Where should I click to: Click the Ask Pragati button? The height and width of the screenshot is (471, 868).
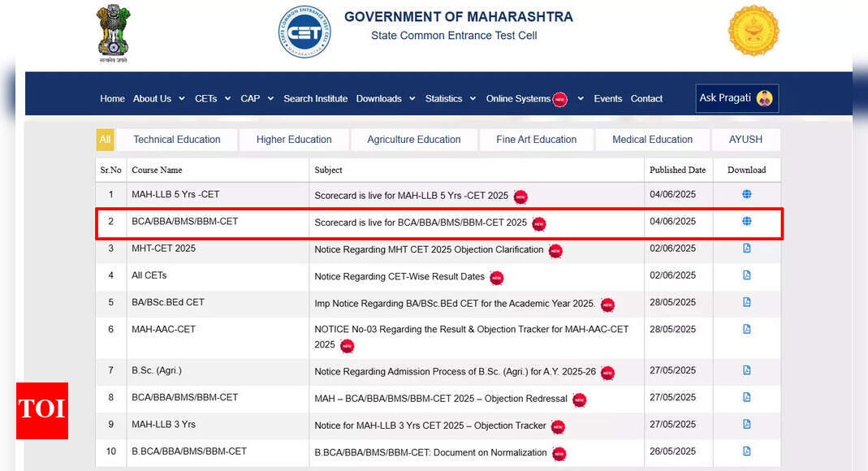(736, 98)
